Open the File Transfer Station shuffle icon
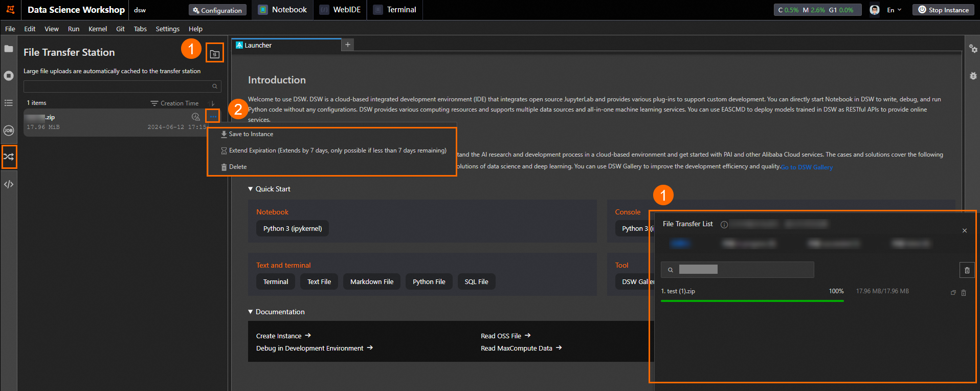This screenshot has width=980, height=391. click(x=9, y=157)
